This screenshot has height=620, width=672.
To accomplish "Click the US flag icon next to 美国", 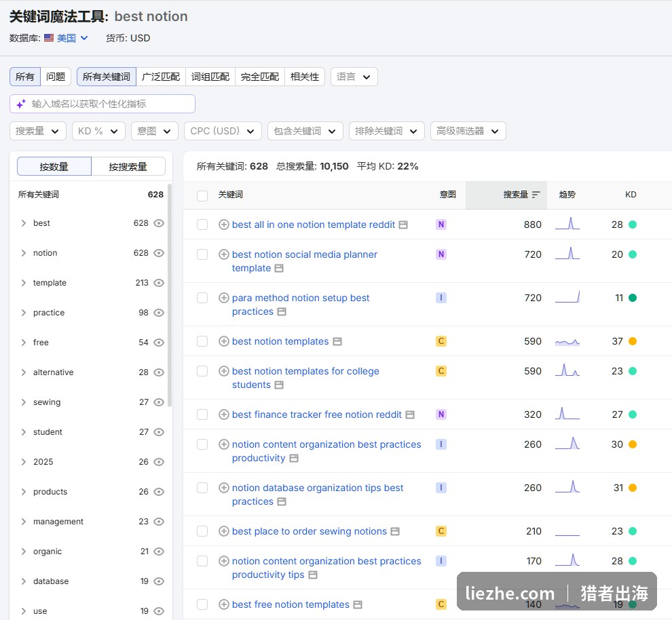I will pyautogui.click(x=49, y=38).
